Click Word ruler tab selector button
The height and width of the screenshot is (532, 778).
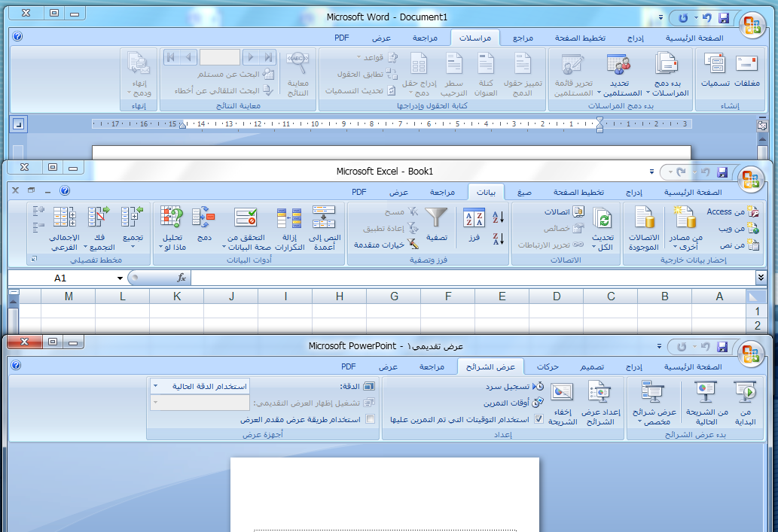pyautogui.click(x=18, y=124)
